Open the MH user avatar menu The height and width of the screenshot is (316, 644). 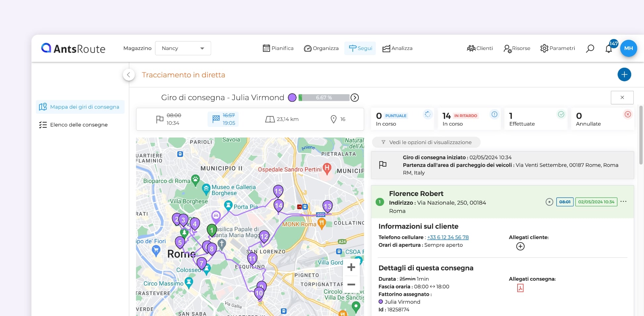click(628, 48)
